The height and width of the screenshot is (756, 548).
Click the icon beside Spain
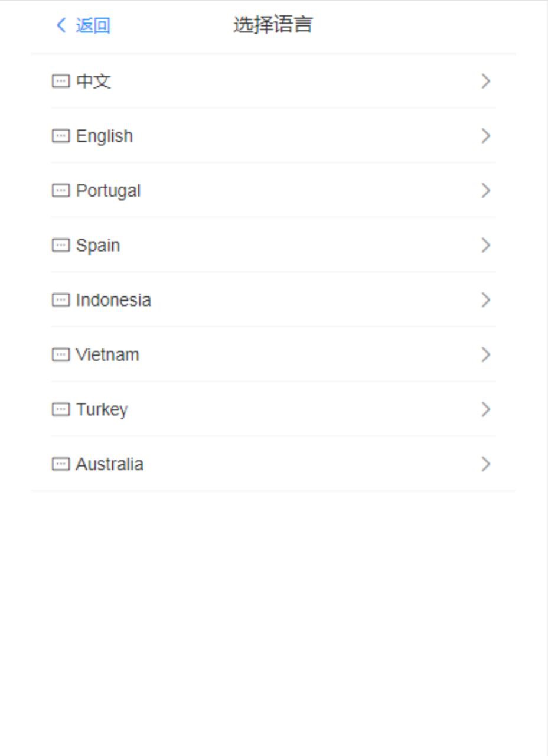coord(61,246)
